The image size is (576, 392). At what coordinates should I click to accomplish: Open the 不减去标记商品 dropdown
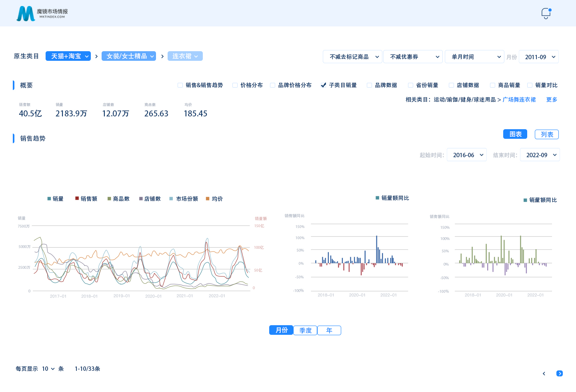tap(352, 57)
